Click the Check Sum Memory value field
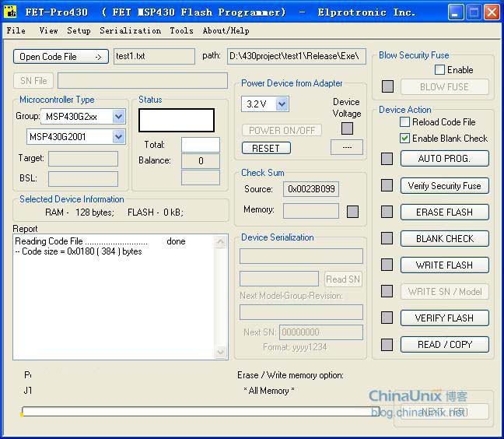The height and width of the screenshot is (439, 504). (x=311, y=211)
